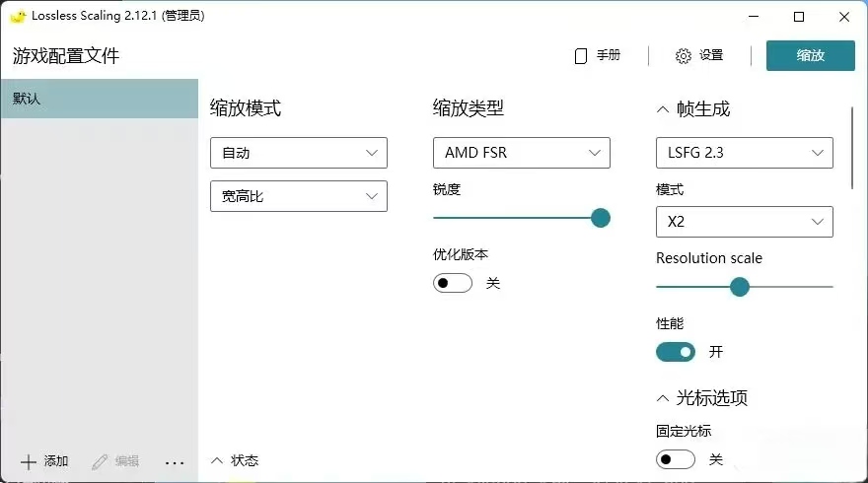868x483 pixels.
Task: Open the LSFG 2.3 frame generation dropdown
Action: (744, 153)
